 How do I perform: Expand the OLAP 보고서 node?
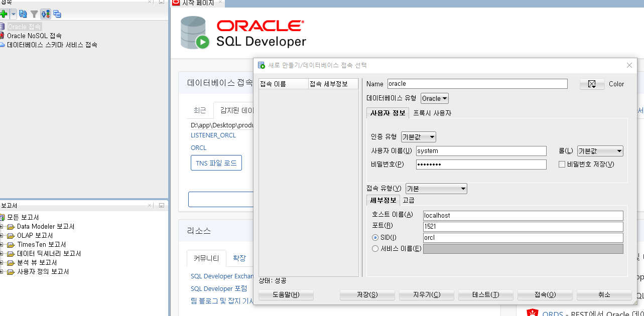tap(2, 236)
